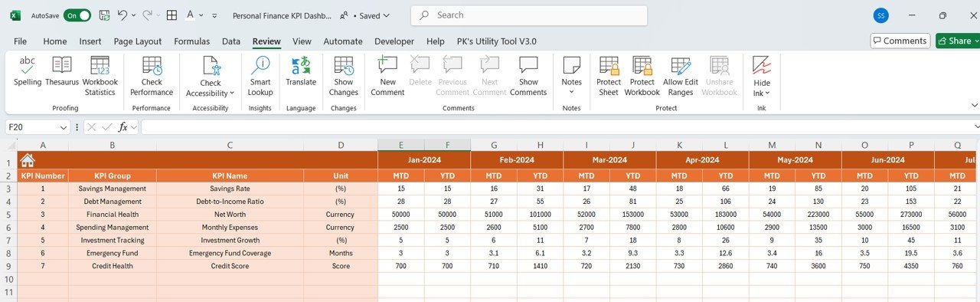980x302 pixels.
Task: Click the user account avatar SS
Action: (881, 15)
